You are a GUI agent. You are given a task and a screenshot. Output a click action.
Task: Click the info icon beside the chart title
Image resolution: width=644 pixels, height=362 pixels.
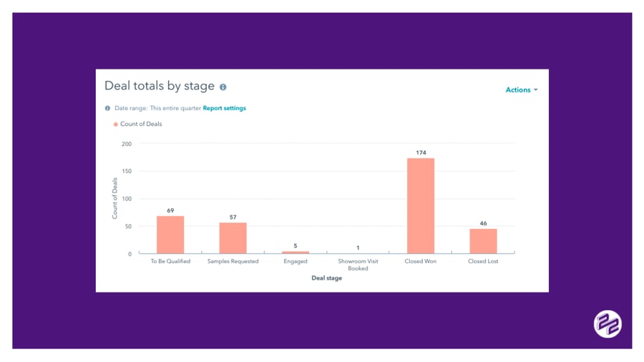click(223, 87)
